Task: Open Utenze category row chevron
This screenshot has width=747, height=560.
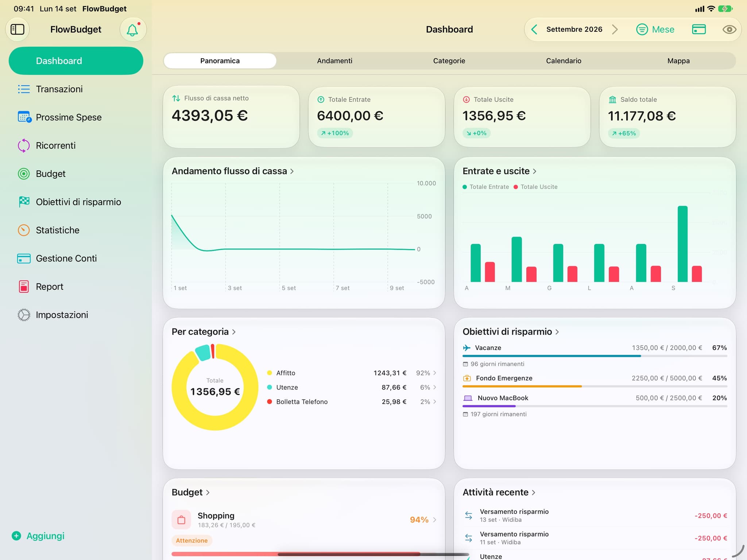Action: point(435,387)
